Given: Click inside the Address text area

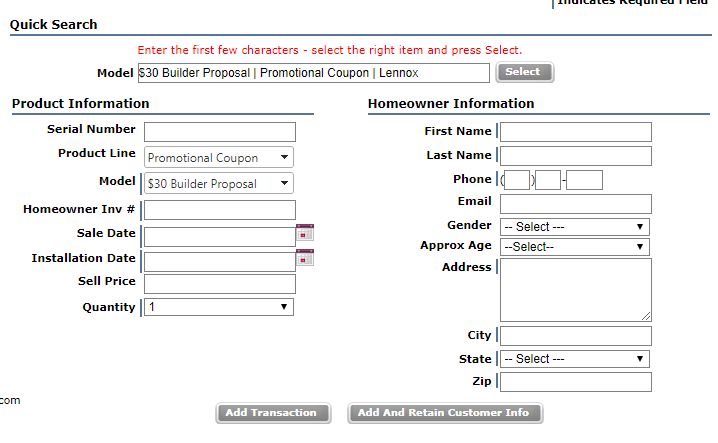Looking at the screenshot, I should (576, 290).
